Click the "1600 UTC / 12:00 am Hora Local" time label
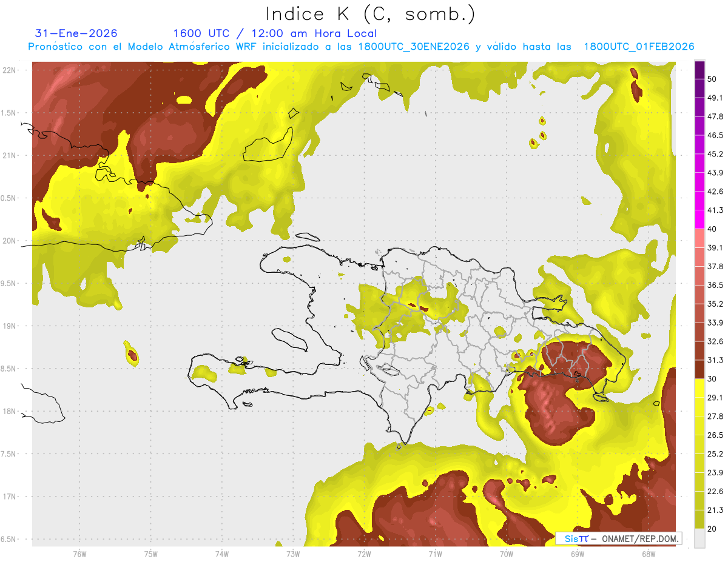This screenshot has width=728, height=562. (x=275, y=33)
